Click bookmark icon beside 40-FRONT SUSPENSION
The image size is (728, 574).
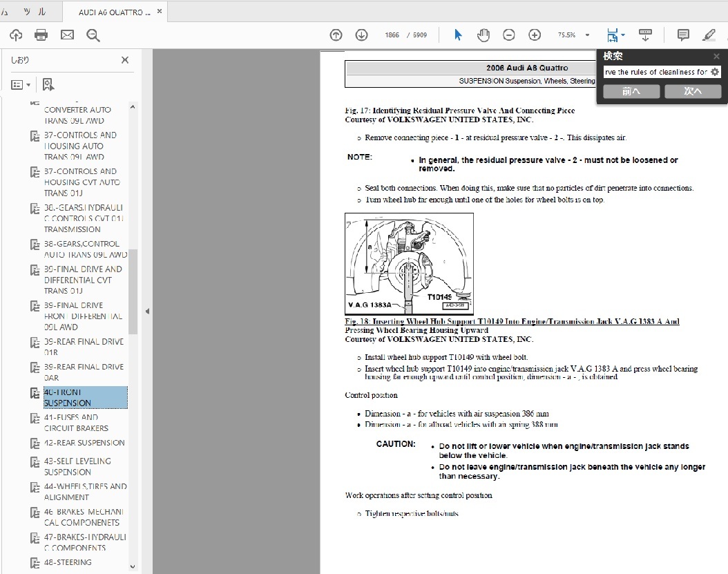pyautogui.click(x=35, y=393)
